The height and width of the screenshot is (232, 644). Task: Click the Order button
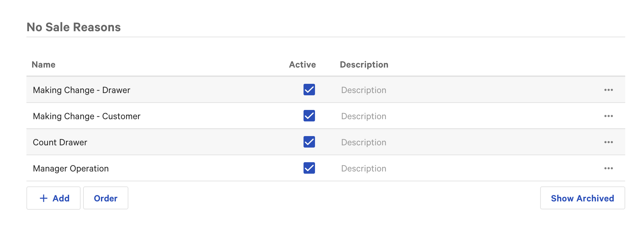click(106, 198)
